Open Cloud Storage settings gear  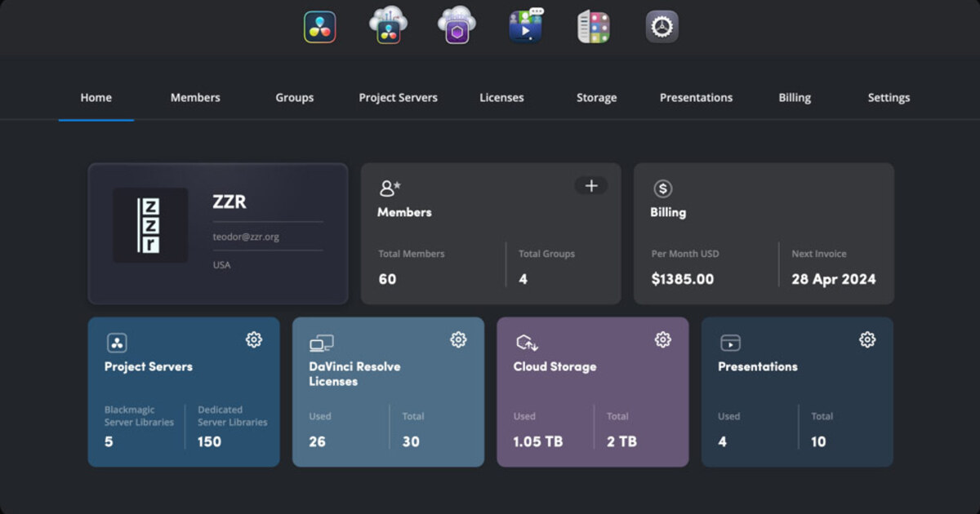[x=662, y=340]
